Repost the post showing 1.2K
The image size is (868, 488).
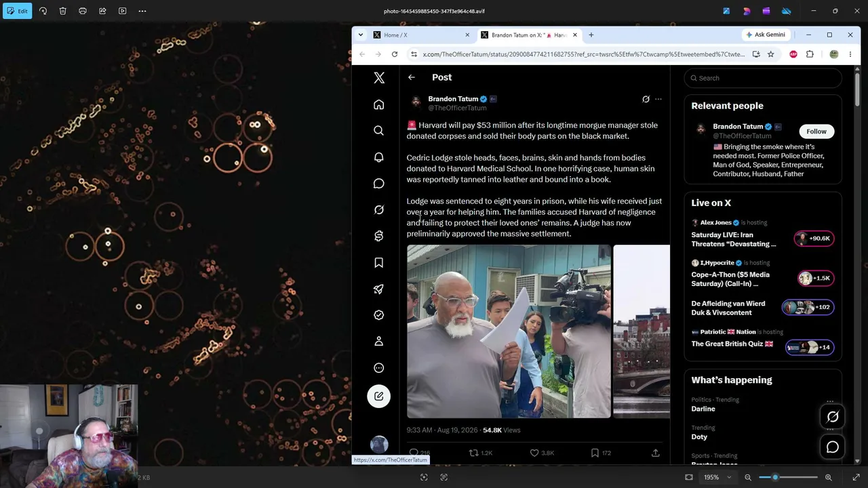[481, 453]
